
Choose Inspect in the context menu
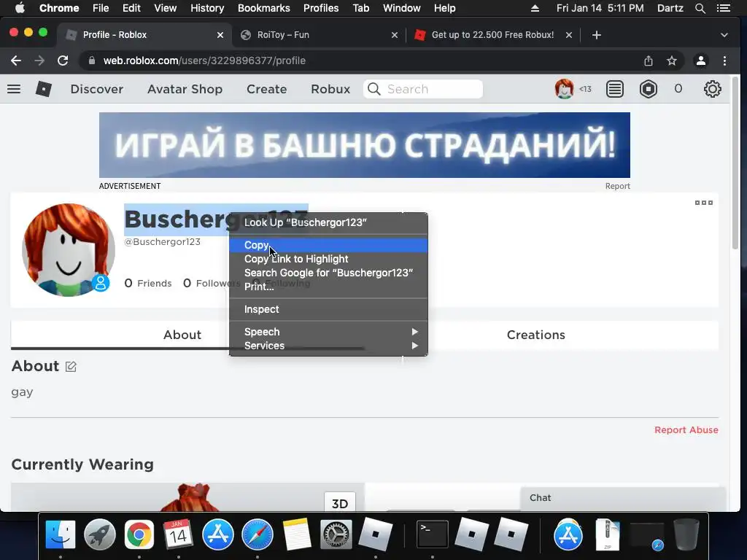point(328,309)
